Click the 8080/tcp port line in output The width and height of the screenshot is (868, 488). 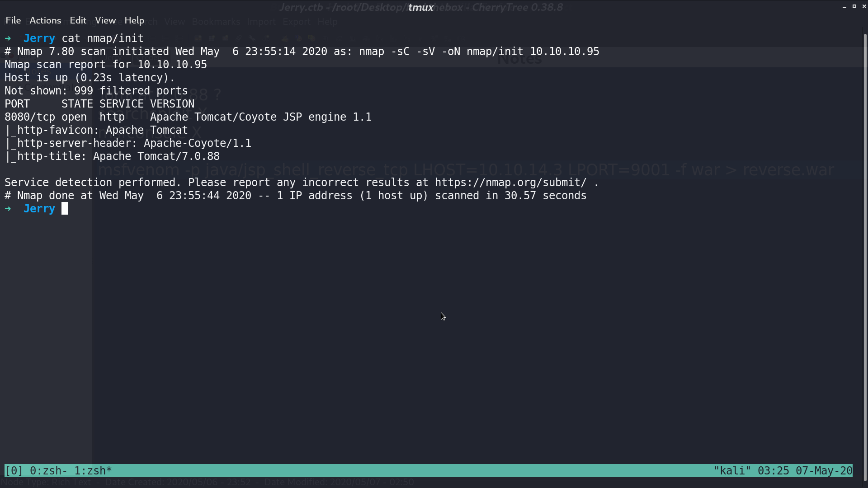188,117
